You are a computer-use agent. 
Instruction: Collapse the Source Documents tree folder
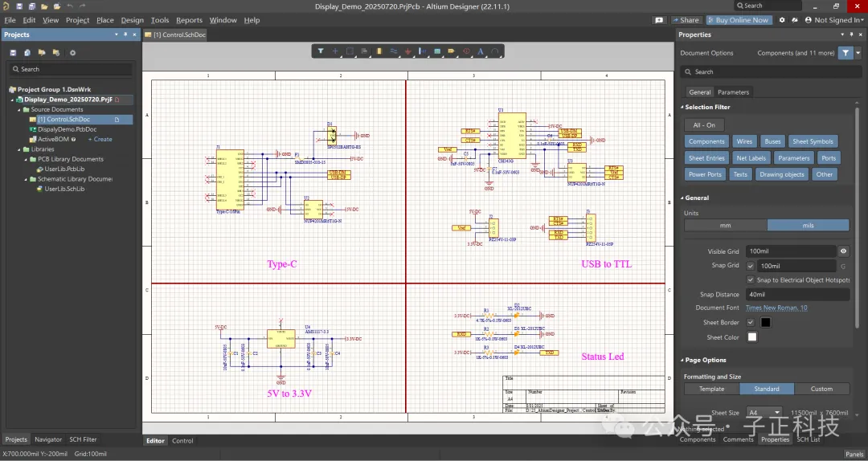18,109
